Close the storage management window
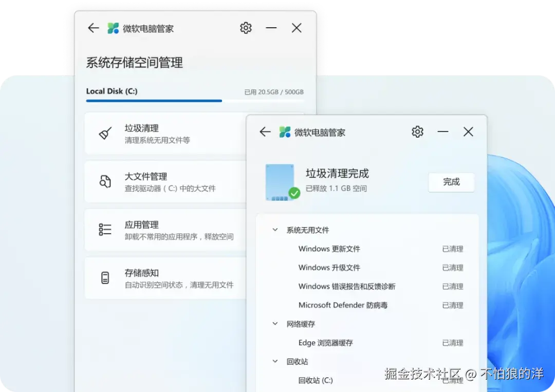Screen dimensions: 555x392 point(297,28)
